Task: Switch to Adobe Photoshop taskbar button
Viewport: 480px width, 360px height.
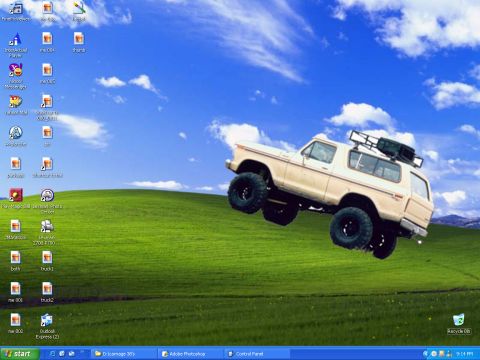Action: click(189, 354)
